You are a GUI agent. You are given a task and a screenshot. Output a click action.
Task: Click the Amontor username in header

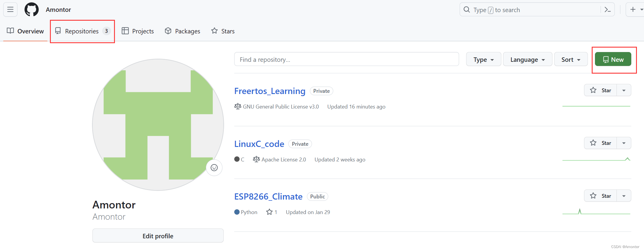tap(58, 10)
